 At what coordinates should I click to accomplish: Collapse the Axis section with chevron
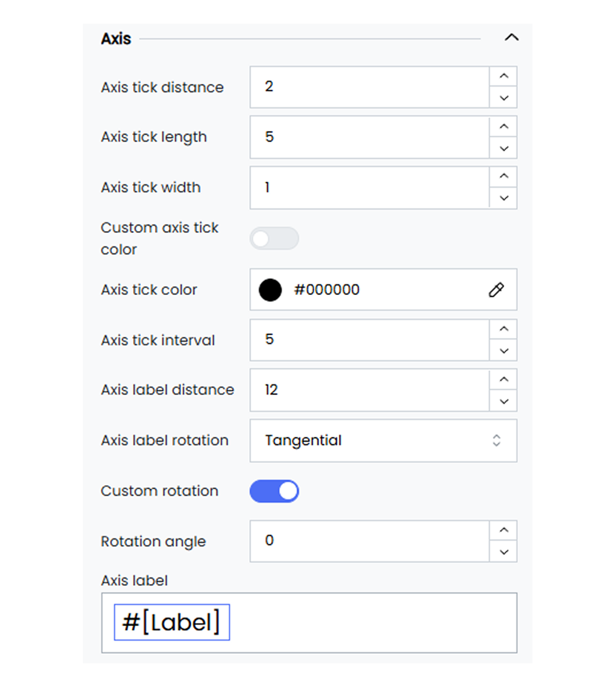(511, 38)
